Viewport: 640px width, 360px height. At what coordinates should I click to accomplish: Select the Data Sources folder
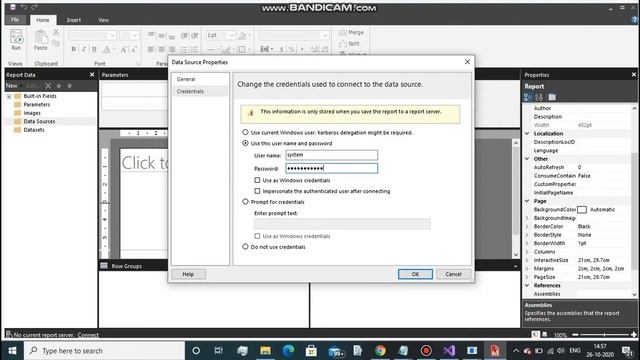click(x=39, y=121)
